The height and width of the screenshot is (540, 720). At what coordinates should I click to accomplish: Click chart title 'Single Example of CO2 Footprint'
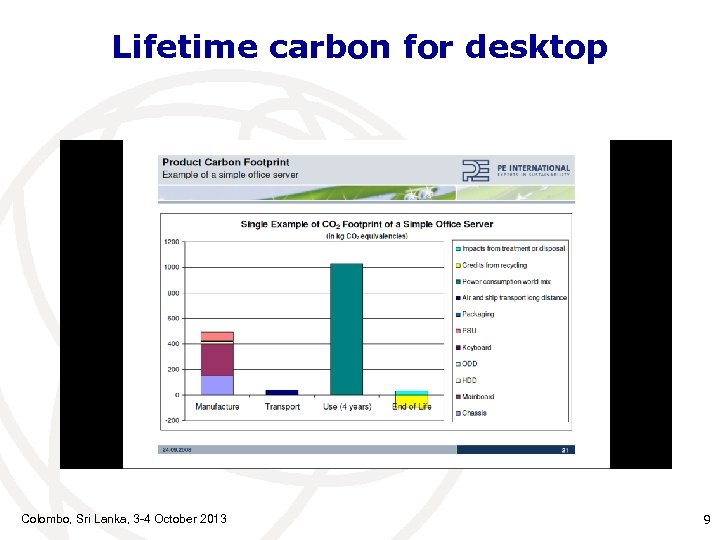pyautogui.click(x=366, y=224)
